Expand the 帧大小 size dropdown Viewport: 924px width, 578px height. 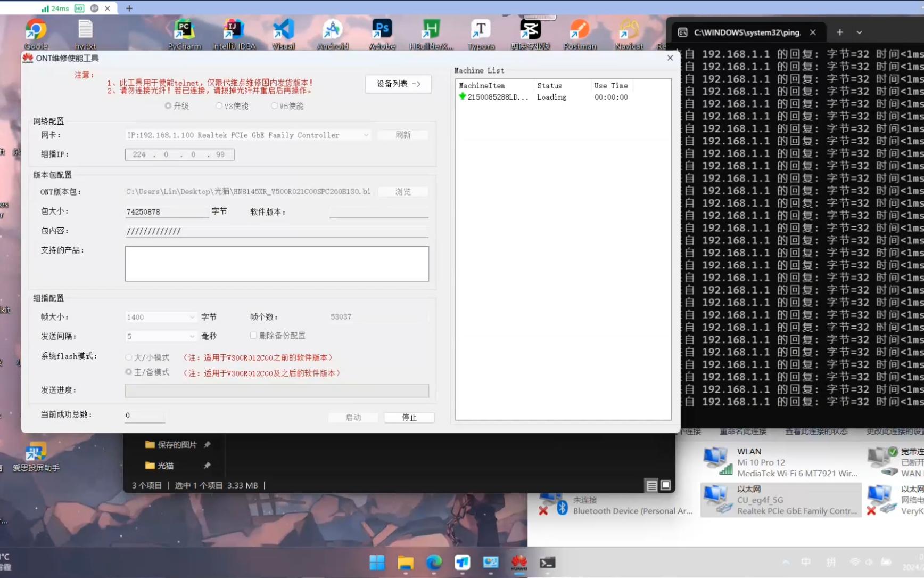pyautogui.click(x=192, y=317)
